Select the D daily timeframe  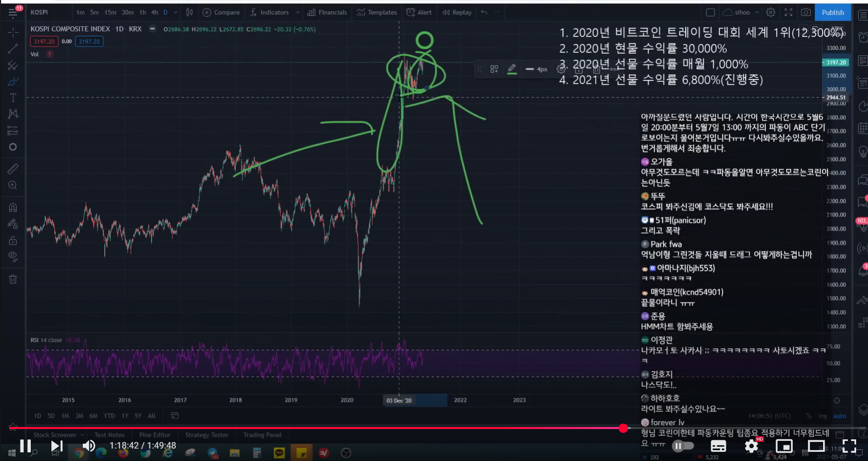click(166, 12)
